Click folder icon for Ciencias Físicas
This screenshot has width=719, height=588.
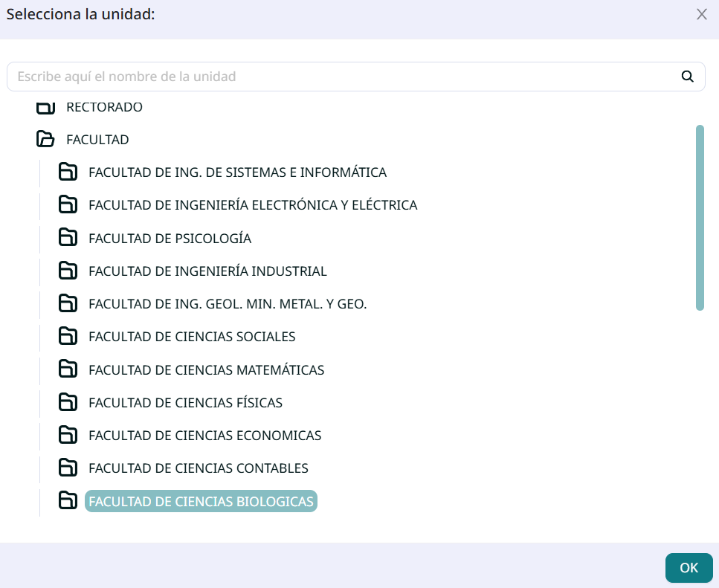click(68, 402)
